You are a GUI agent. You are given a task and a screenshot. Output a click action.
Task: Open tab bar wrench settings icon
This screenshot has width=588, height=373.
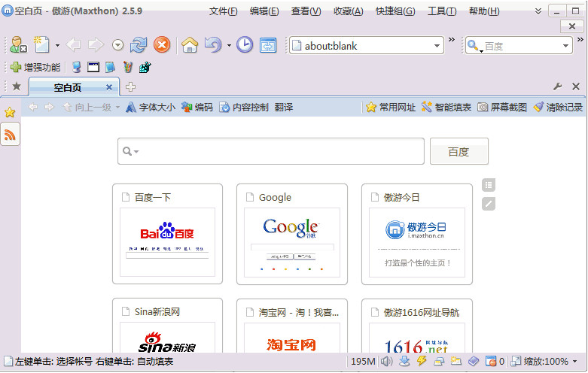(558, 87)
